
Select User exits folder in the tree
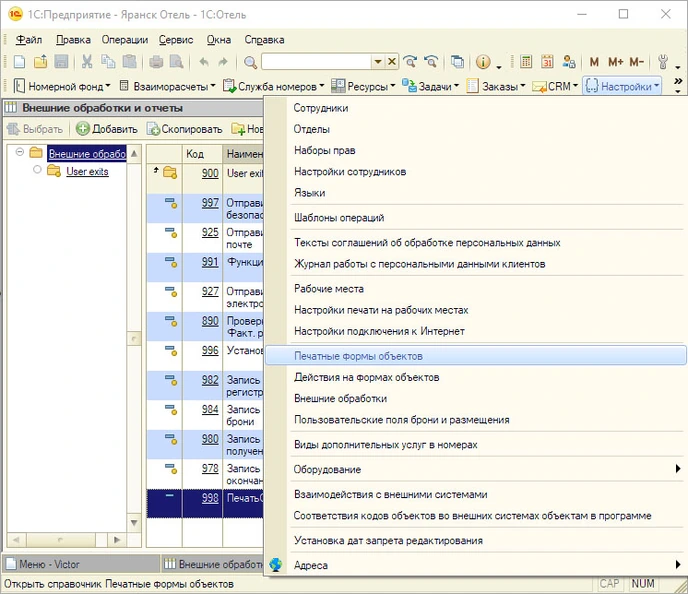87,171
